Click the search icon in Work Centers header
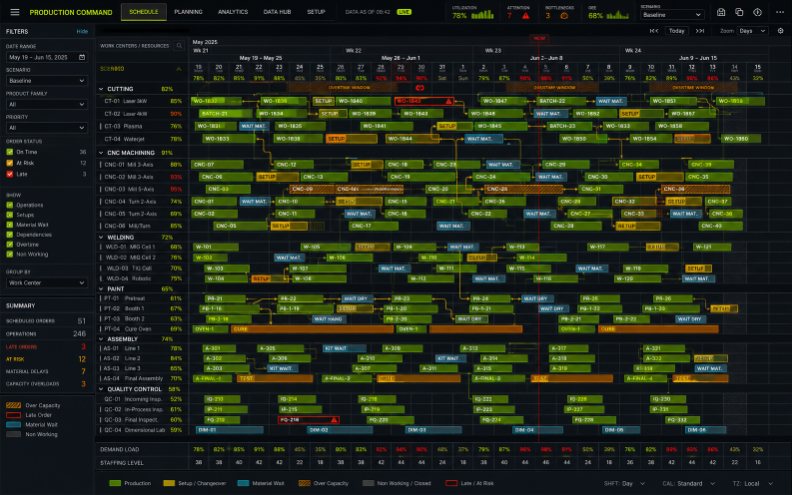Image resolution: width=792 pixels, height=495 pixels. point(179,45)
